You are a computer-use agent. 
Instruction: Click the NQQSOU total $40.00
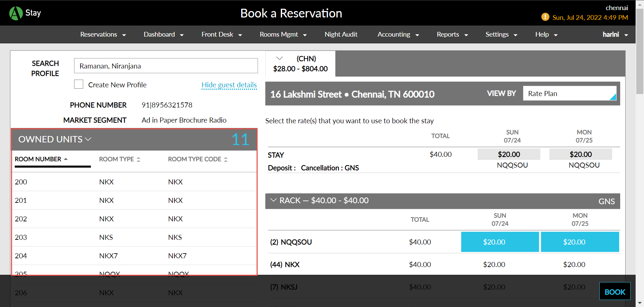(x=420, y=242)
